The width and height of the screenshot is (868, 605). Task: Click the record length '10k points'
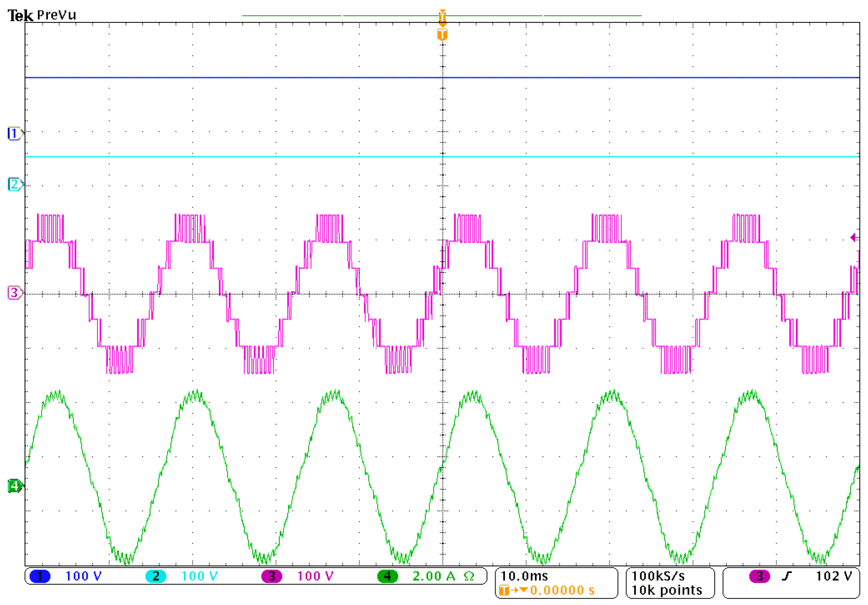coord(667,590)
